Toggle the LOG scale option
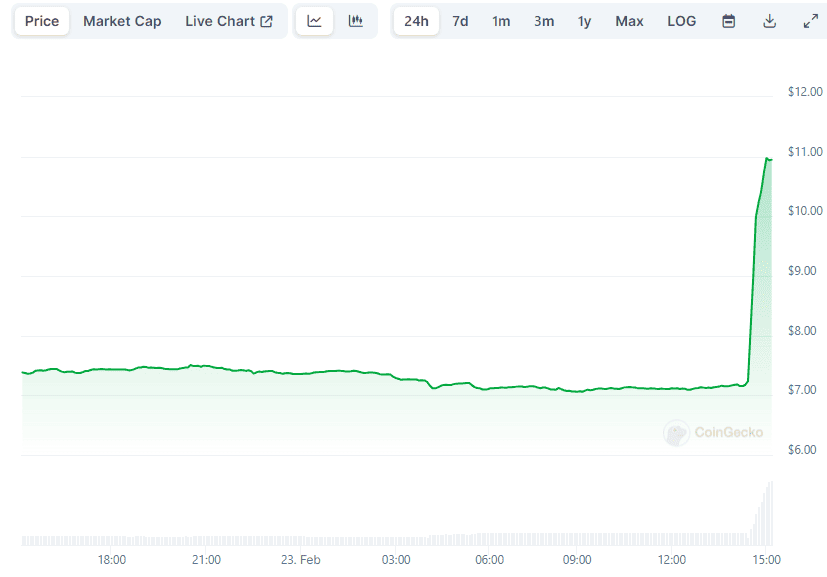Viewport: 827px width, 577px height. (x=681, y=21)
